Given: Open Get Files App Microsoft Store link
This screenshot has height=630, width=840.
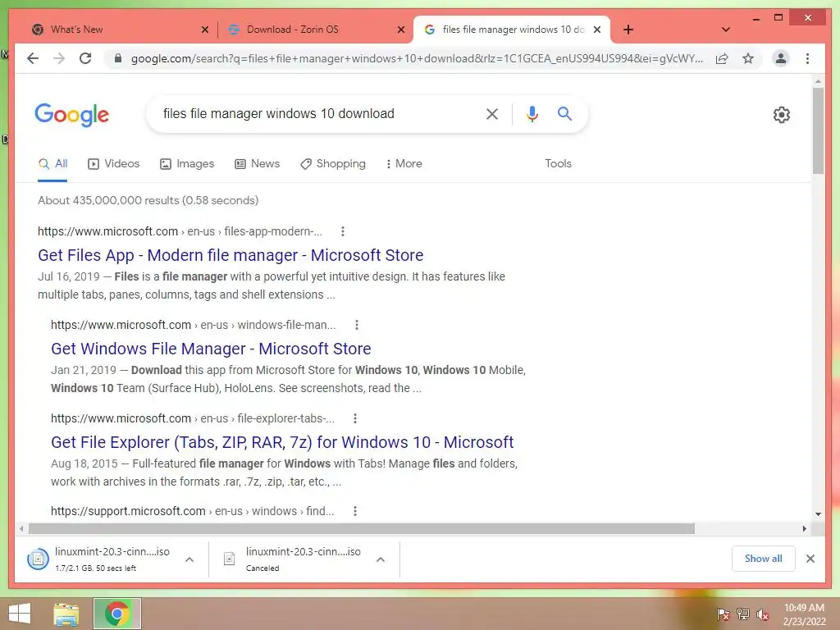Looking at the screenshot, I should pos(231,255).
